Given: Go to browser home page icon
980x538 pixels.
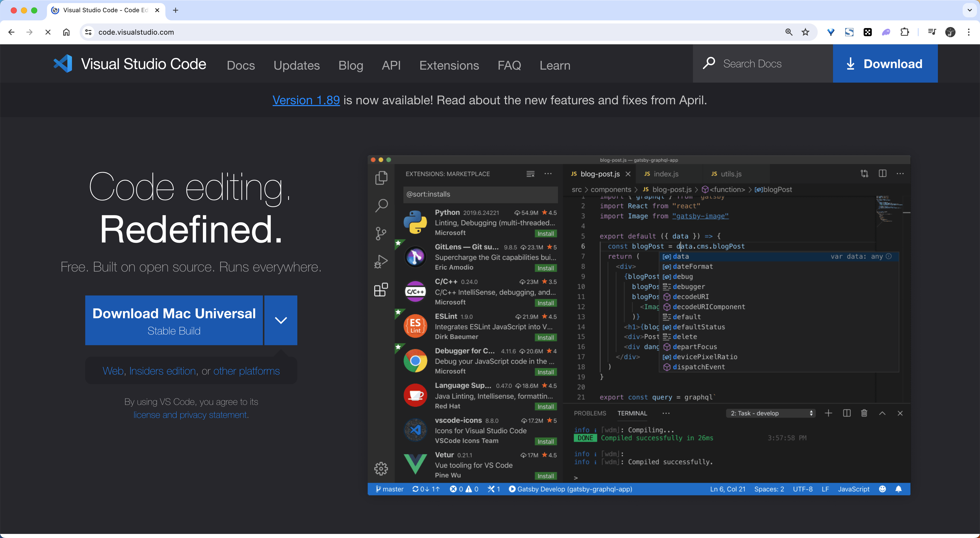Looking at the screenshot, I should coord(66,32).
